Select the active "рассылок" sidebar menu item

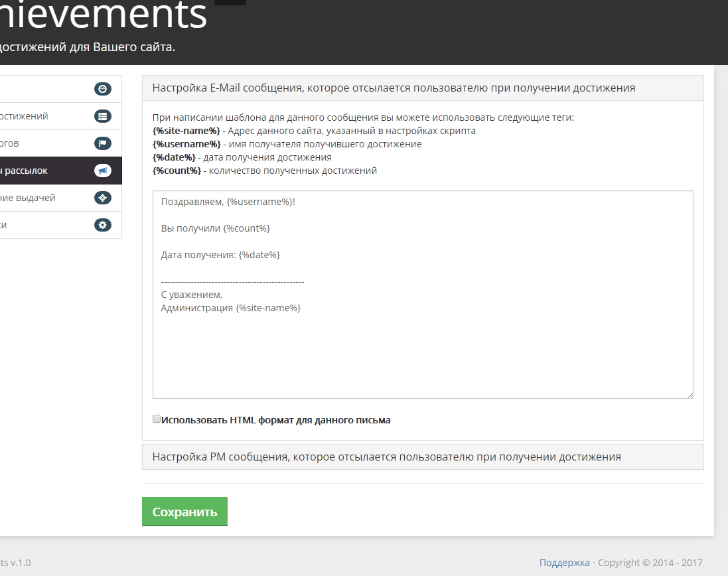point(27,171)
